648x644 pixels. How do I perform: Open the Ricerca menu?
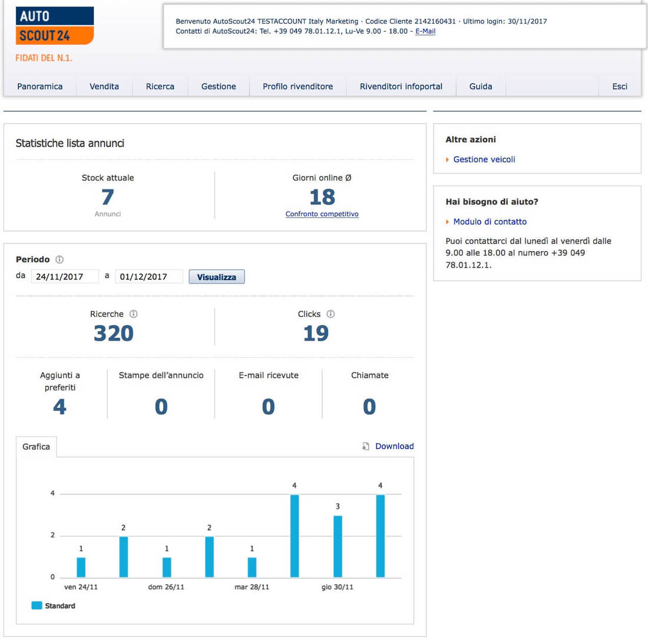click(160, 87)
